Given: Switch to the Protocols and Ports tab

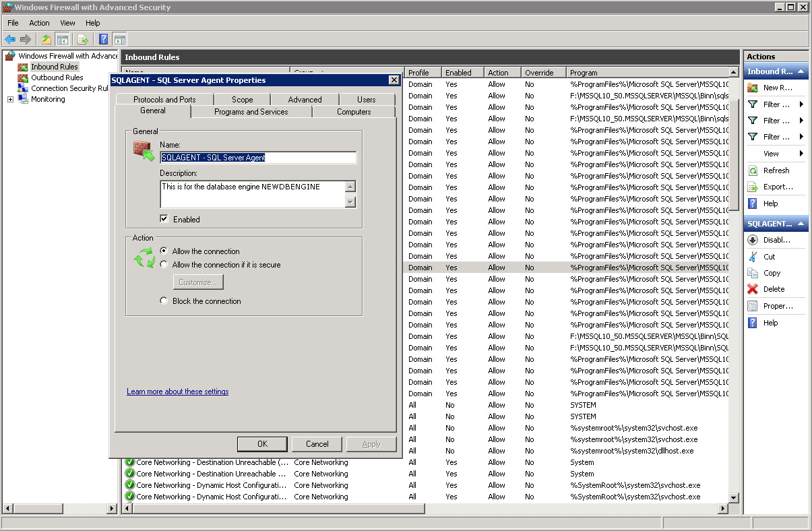Looking at the screenshot, I should 164,99.
